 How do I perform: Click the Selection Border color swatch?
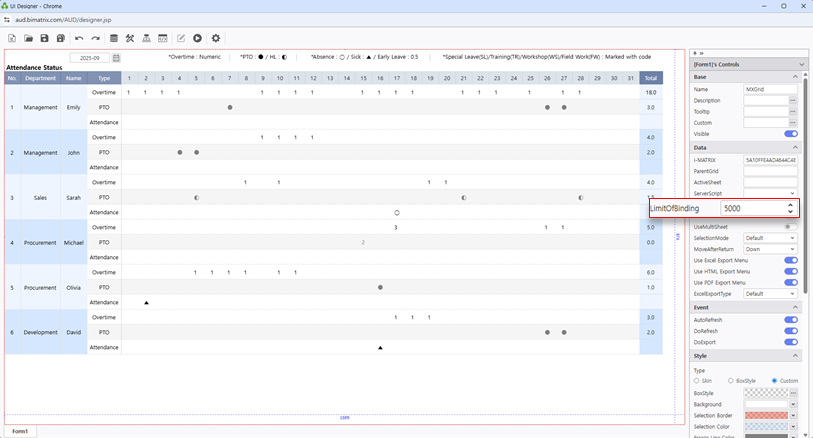[765, 415]
